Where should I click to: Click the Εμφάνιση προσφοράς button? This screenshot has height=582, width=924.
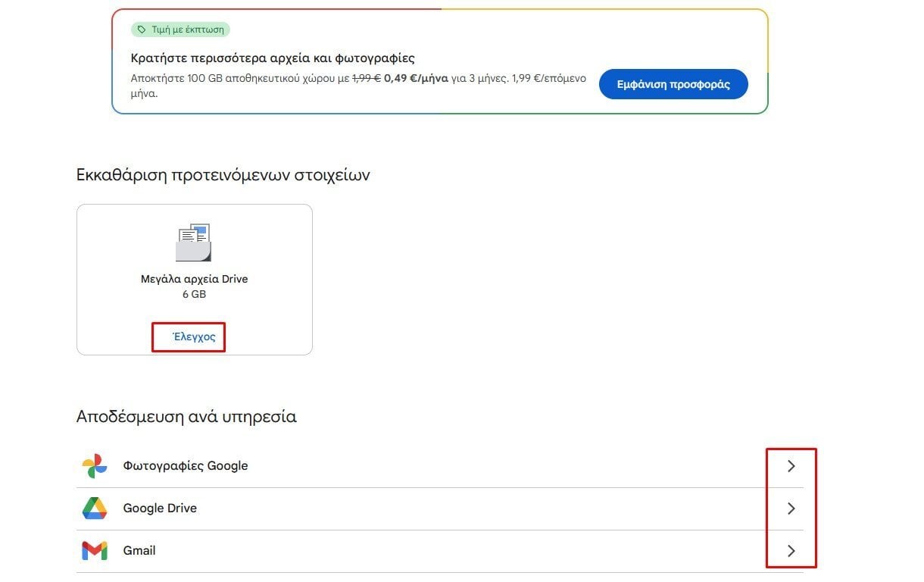click(x=673, y=84)
